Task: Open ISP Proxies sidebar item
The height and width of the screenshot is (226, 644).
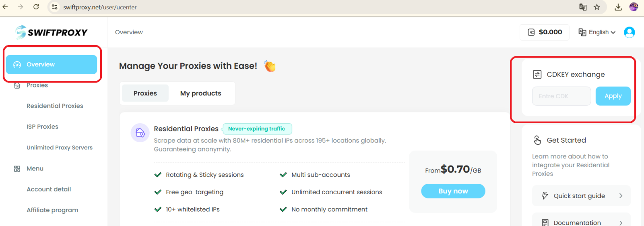Action: (x=42, y=126)
